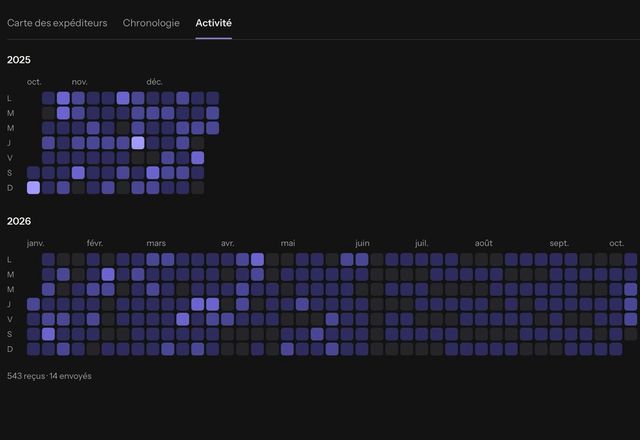Click the août month label
Screen dimensions: 640x440
(484, 243)
